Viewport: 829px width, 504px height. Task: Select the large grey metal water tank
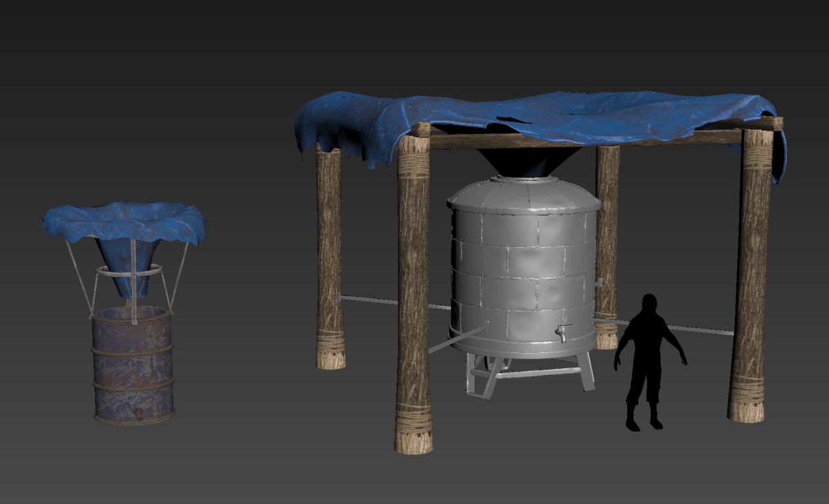coord(524,266)
